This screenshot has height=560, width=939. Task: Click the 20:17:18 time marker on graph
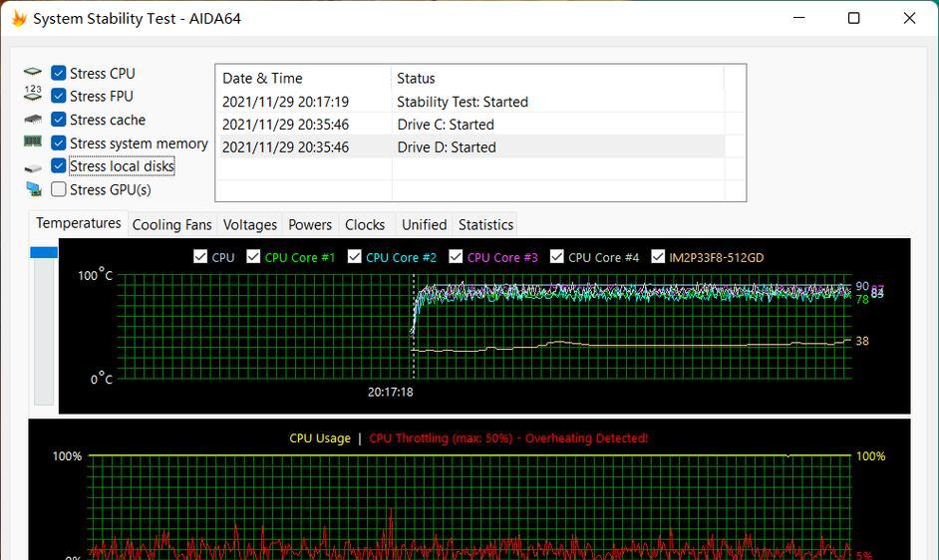[x=391, y=392]
